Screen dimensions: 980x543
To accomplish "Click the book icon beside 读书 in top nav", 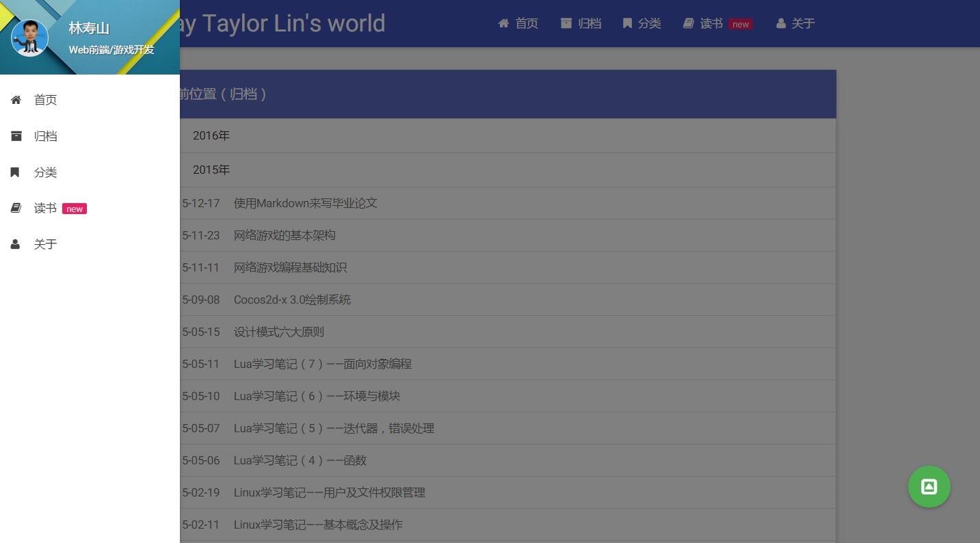I will pos(688,23).
